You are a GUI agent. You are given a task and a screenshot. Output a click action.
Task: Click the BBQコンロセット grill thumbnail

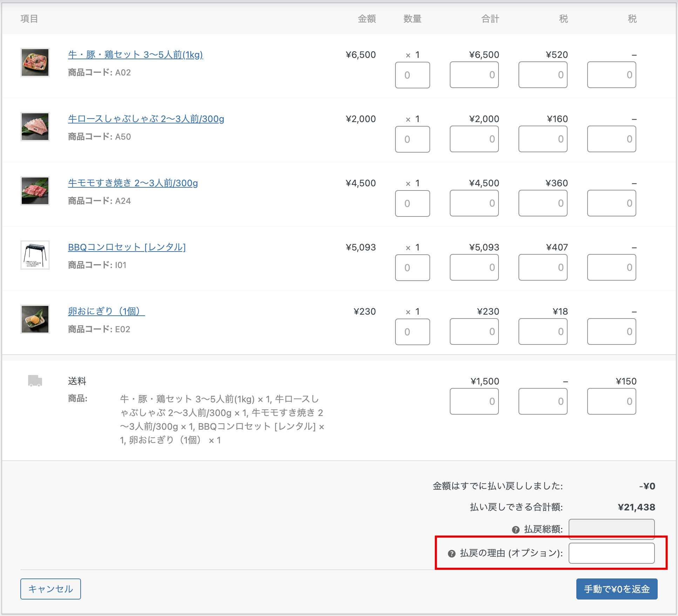tap(35, 255)
